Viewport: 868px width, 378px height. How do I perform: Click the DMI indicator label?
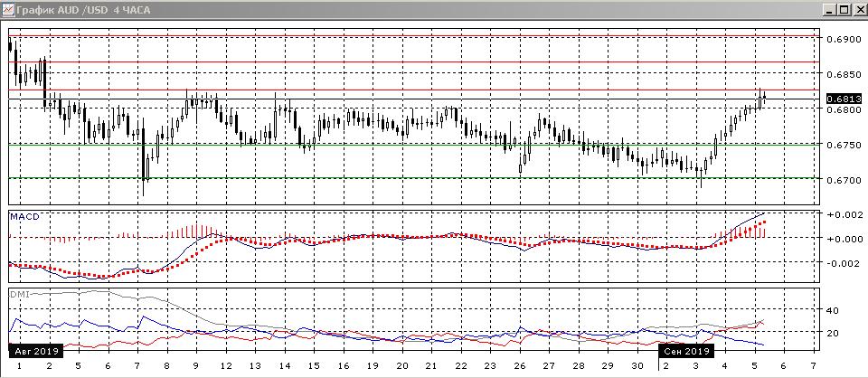19,294
